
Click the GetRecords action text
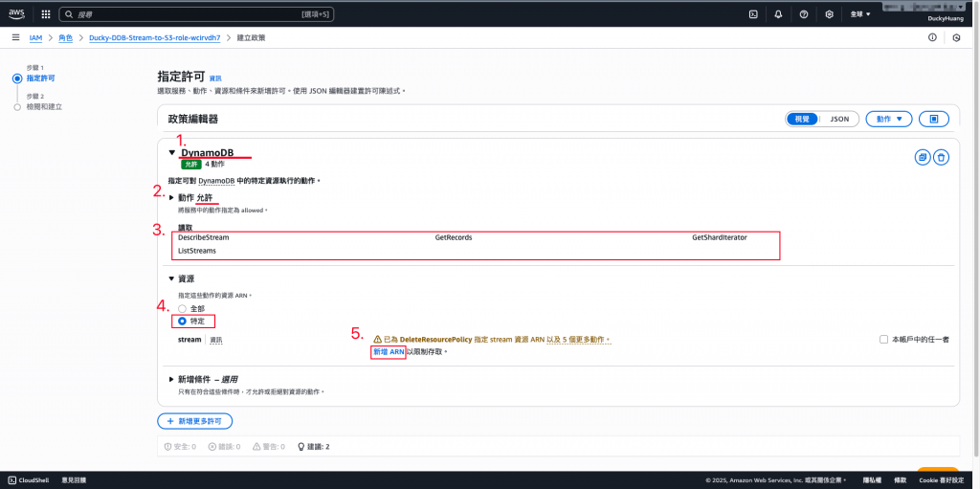pos(454,238)
